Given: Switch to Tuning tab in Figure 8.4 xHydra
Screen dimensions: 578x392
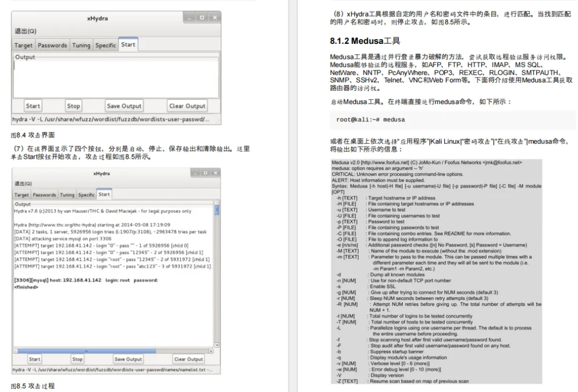Looking at the screenshot, I should coord(81,45).
